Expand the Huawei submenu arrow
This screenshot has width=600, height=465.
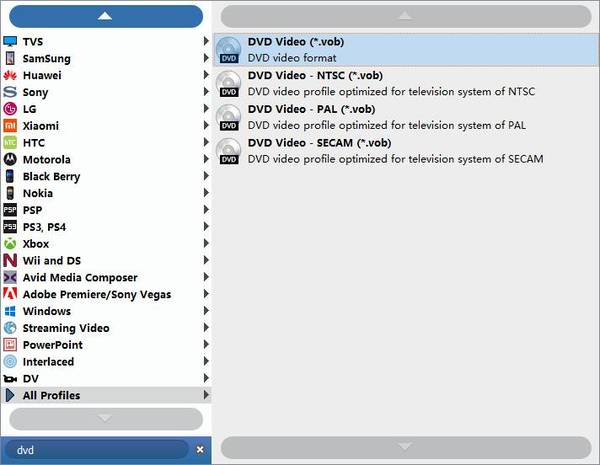[x=206, y=75]
